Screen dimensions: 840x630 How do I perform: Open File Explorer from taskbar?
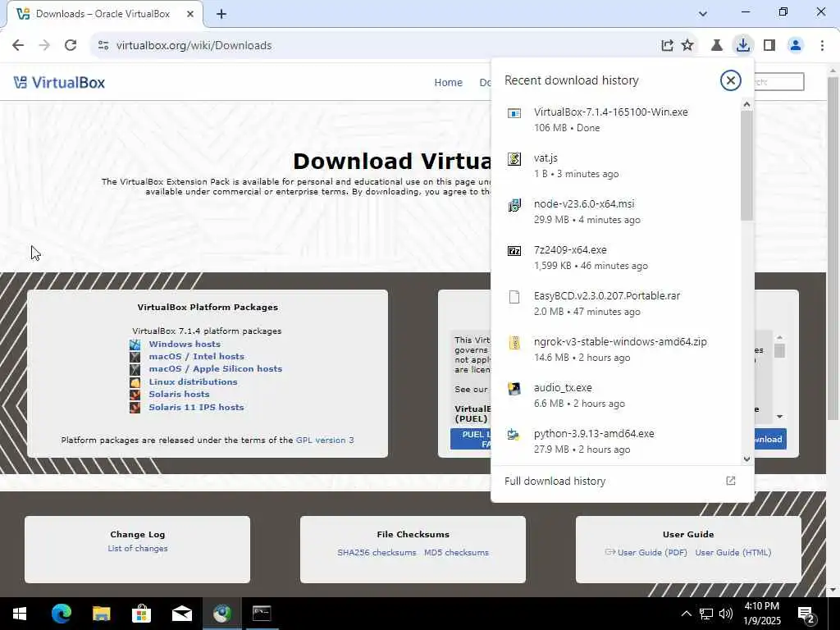101,614
